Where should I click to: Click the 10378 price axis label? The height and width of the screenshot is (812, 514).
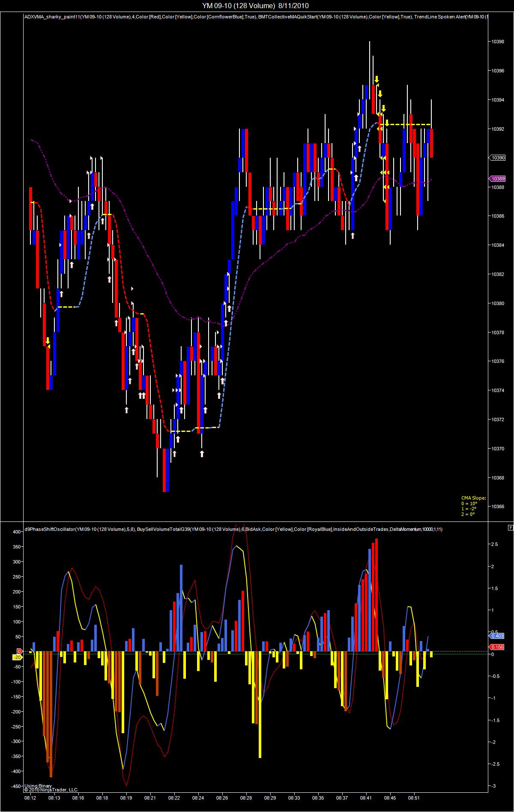498,333
